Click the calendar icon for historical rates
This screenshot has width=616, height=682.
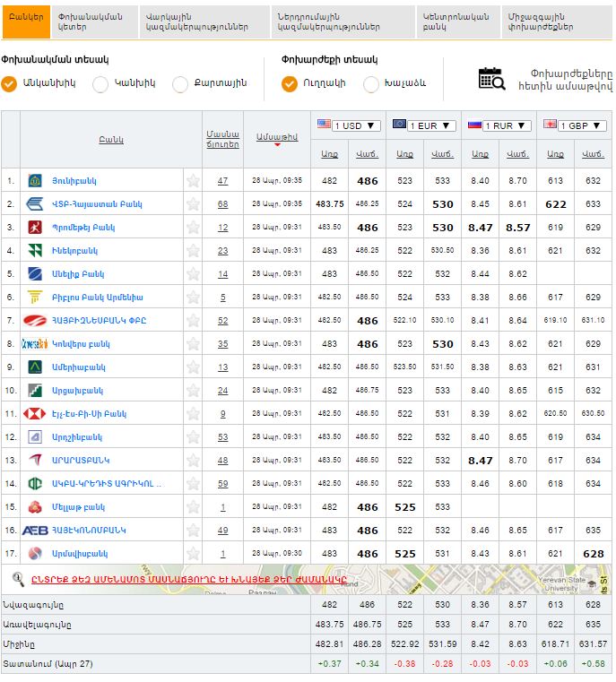coord(491,79)
